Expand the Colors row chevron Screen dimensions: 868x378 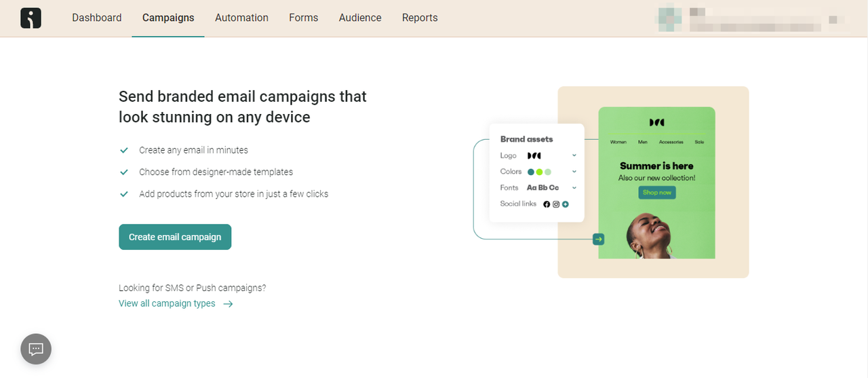coord(574,172)
